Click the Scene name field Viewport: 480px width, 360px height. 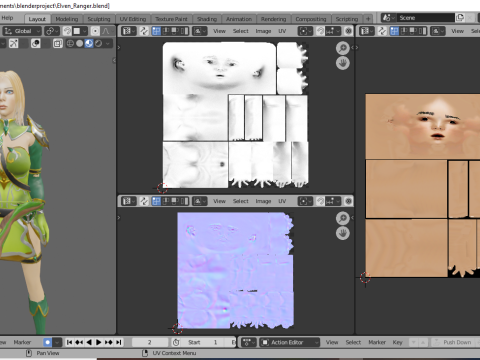click(426, 18)
